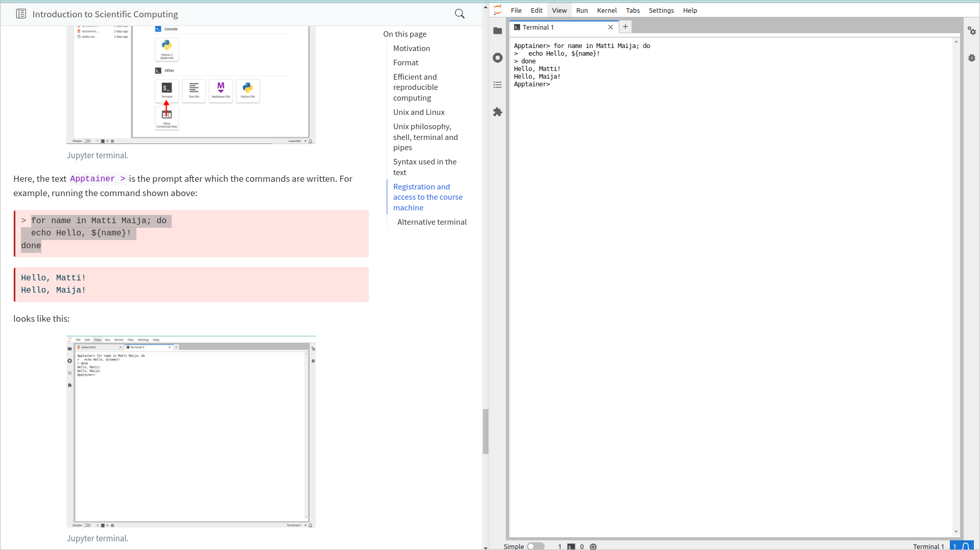Open the Run menu
This screenshot has width=980, height=550.
pyautogui.click(x=582, y=10)
